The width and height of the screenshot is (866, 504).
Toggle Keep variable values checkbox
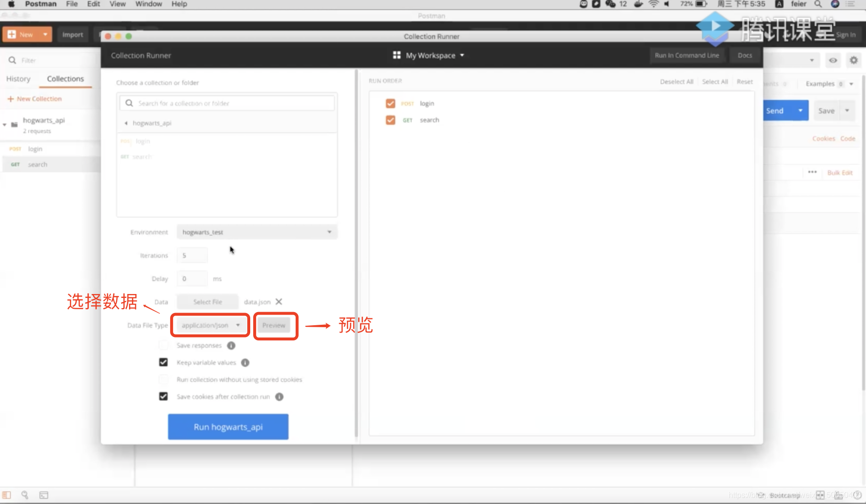[164, 362]
